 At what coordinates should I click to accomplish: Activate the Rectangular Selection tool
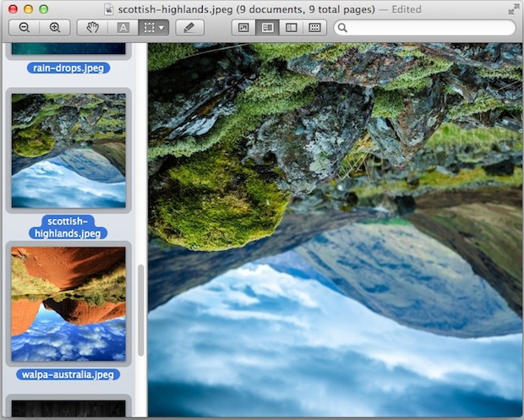pos(149,28)
